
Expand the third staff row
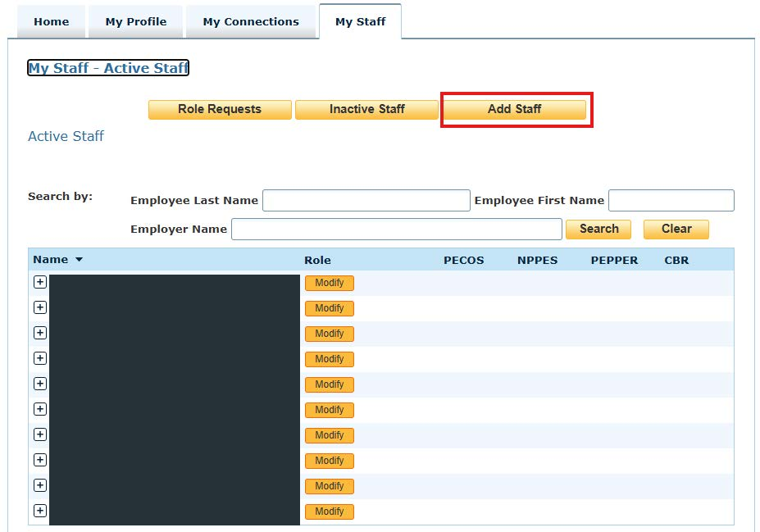40,333
